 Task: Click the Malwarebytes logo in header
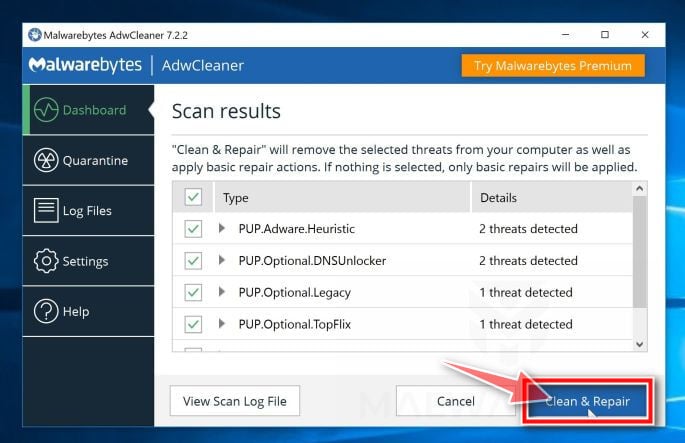(x=85, y=65)
